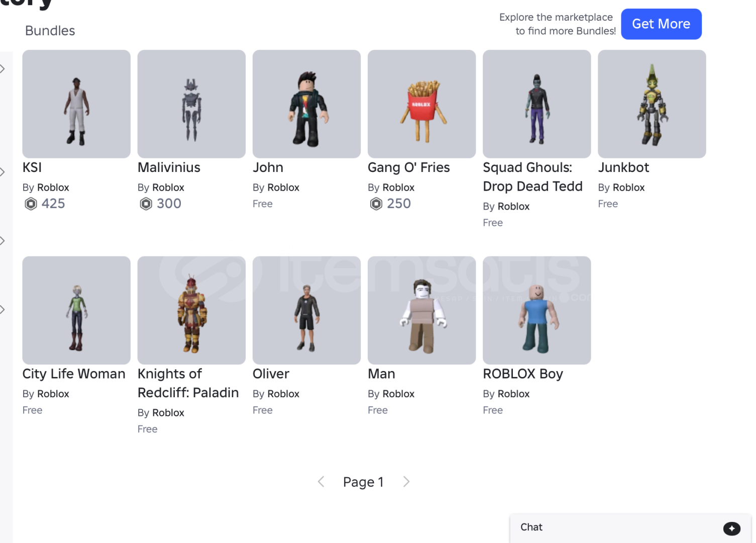
Task: Open the Squad Ghouls bundle thumbnail
Action: point(536,104)
